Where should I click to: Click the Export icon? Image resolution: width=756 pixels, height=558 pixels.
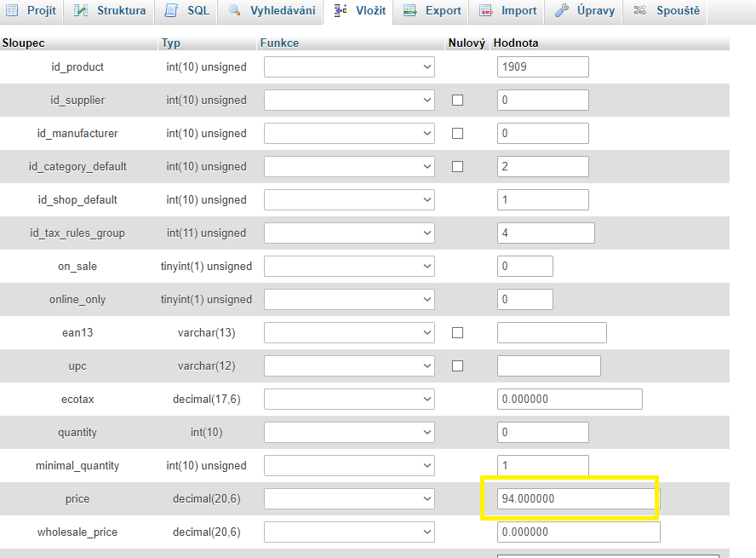tap(410, 10)
